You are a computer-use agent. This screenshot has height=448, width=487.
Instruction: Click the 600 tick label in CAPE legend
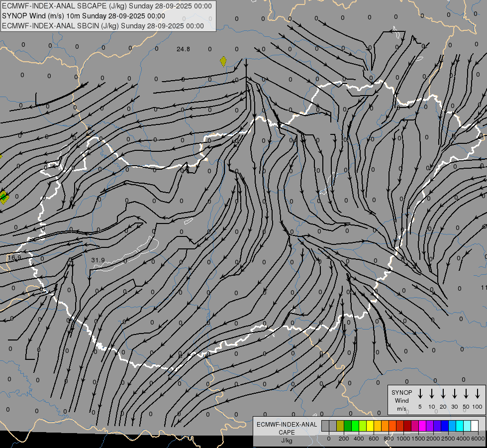click(x=374, y=439)
